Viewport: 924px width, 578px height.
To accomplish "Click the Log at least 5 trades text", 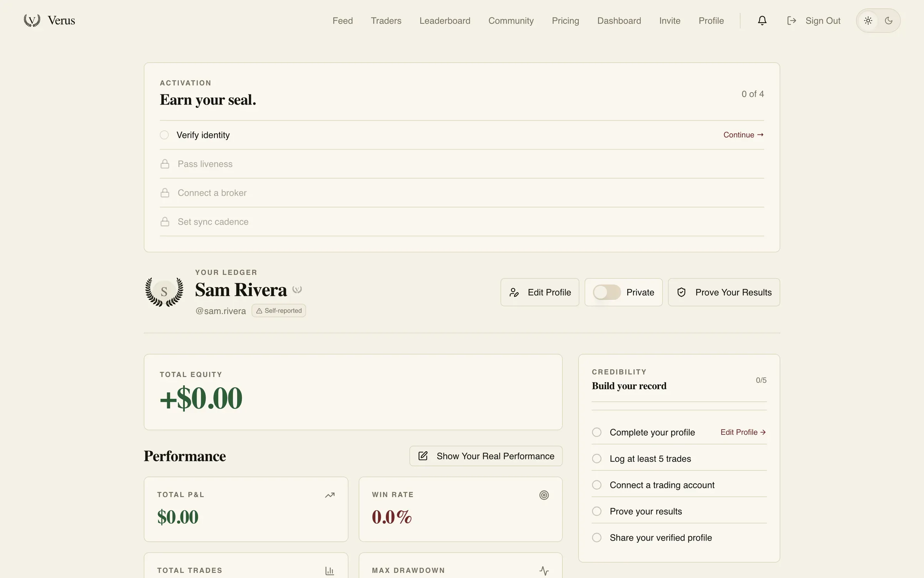I will (650, 459).
